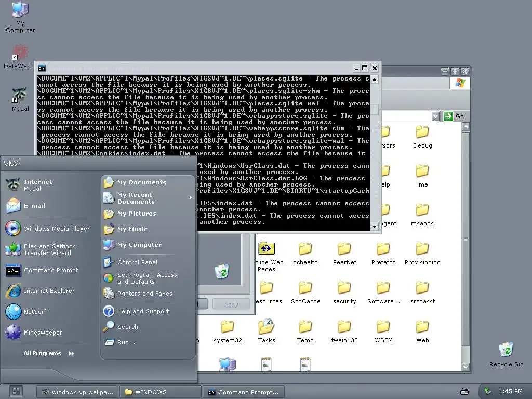Image resolution: width=532 pixels, height=399 pixels.
Task: Click the tray icon beside the clock
Action: (488, 391)
